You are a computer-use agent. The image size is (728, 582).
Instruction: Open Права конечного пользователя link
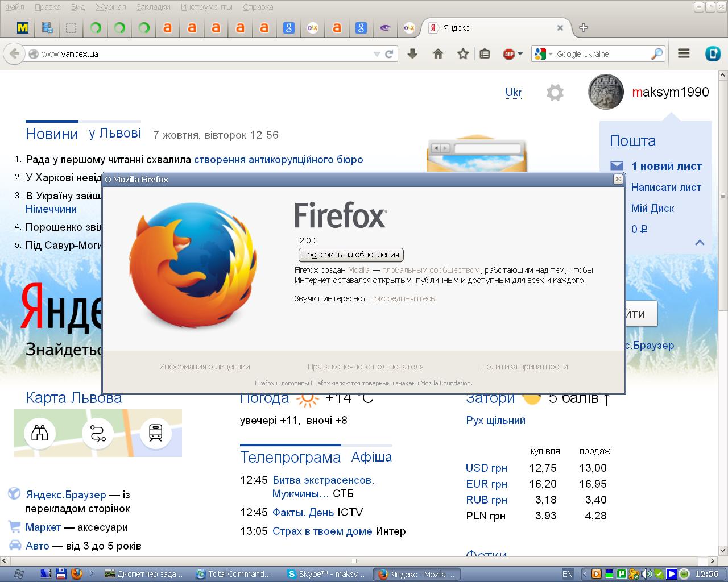(366, 367)
